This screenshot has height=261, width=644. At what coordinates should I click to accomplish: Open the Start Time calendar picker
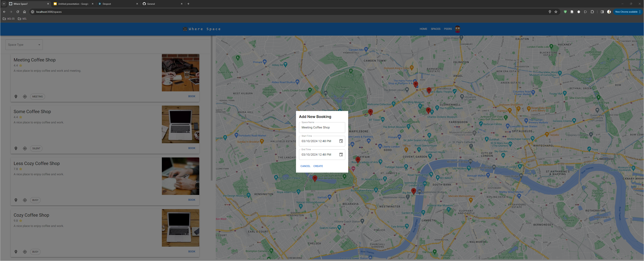pos(341,141)
